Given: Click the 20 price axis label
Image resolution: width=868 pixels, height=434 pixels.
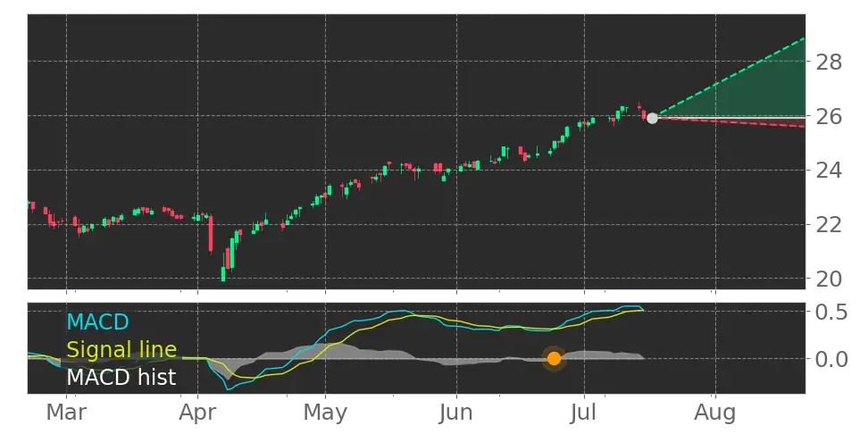Looking at the screenshot, I should (828, 279).
